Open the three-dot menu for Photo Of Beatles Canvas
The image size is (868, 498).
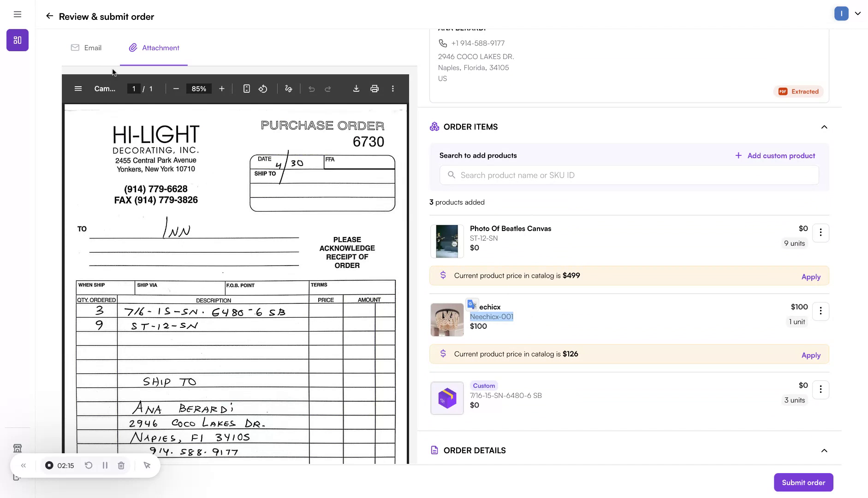coord(820,233)
